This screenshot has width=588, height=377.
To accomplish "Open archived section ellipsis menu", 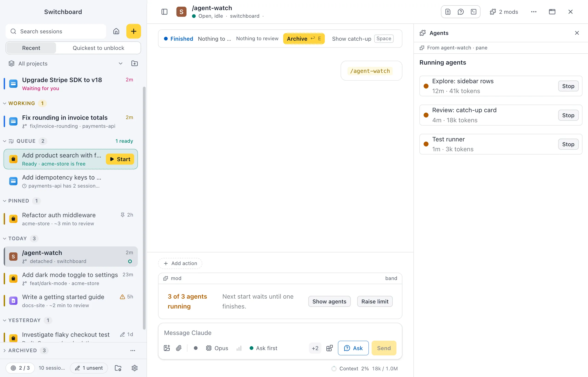I will click(133, 351).
